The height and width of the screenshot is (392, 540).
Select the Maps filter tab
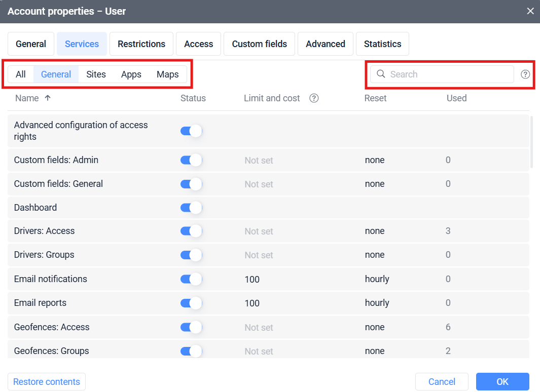(167, 74)
